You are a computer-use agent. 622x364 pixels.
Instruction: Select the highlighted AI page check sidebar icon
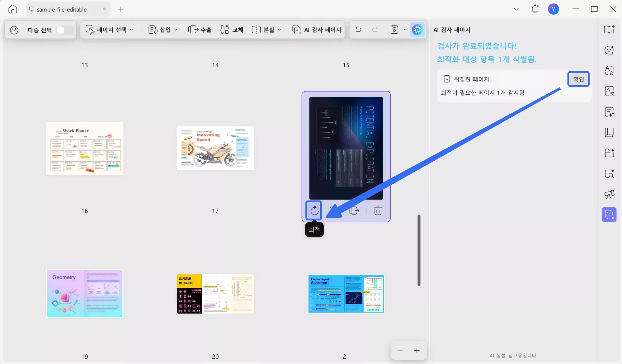pos(609,215)
